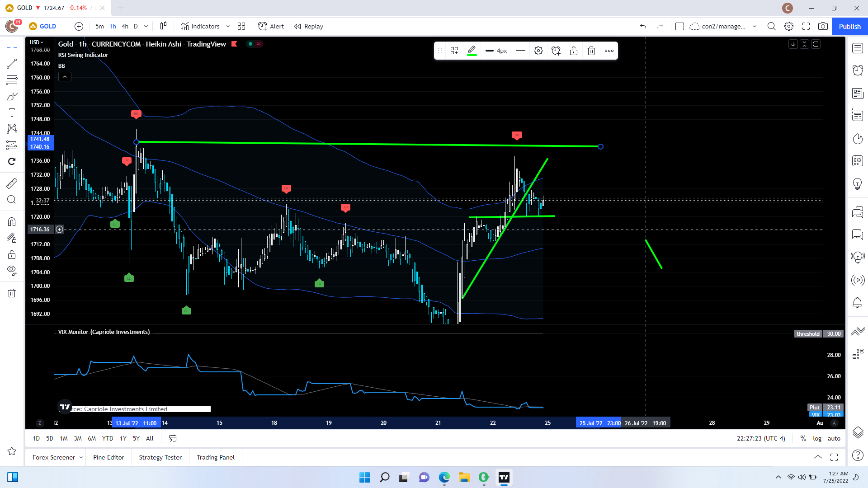
Task: Collapse the indicator legend chevron
Action: coord(65,77)
